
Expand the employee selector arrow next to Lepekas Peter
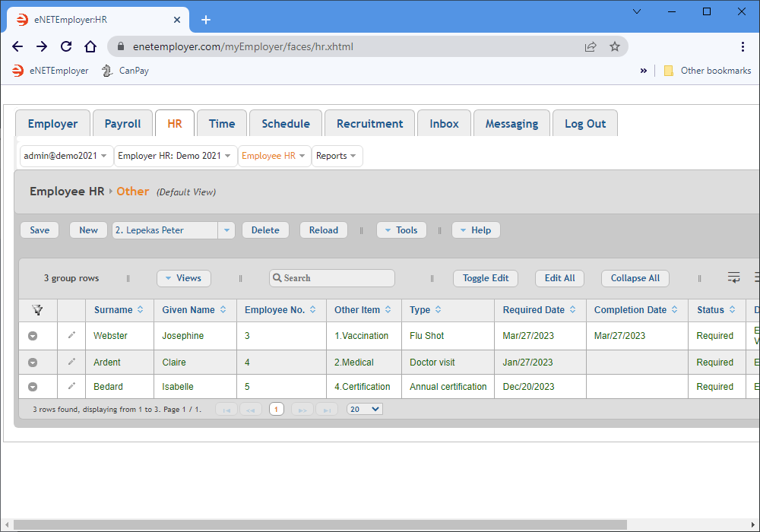(x=226, y=230)
